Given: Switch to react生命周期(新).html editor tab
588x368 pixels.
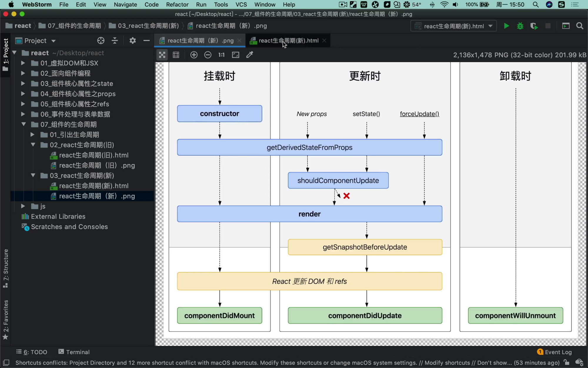Looking at the screenshot, I should click(288, 41).
